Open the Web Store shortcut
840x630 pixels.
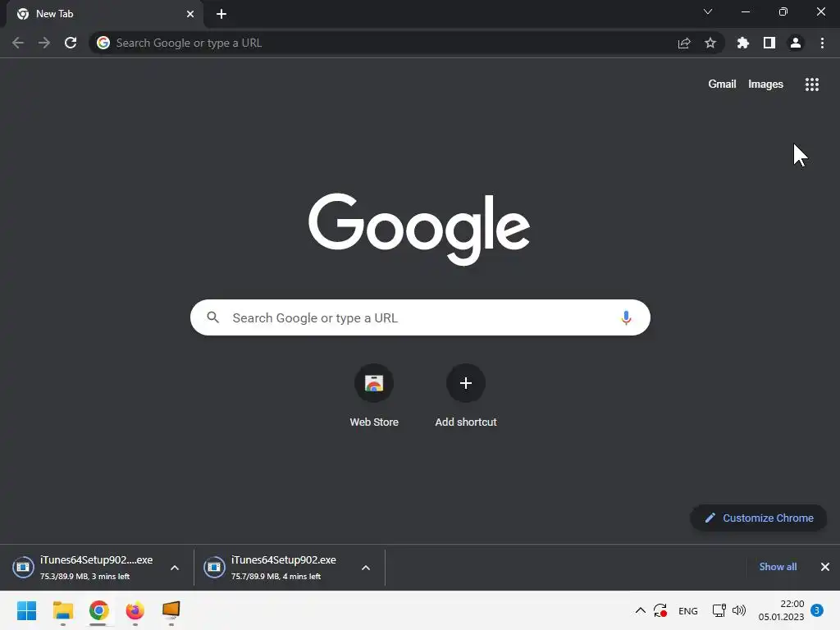374,383
